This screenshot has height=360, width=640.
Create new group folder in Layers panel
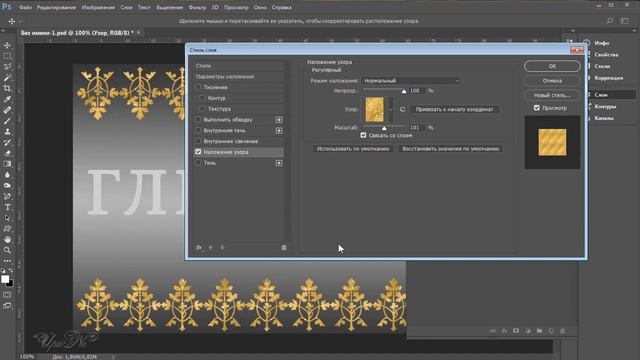pos(540,331)
